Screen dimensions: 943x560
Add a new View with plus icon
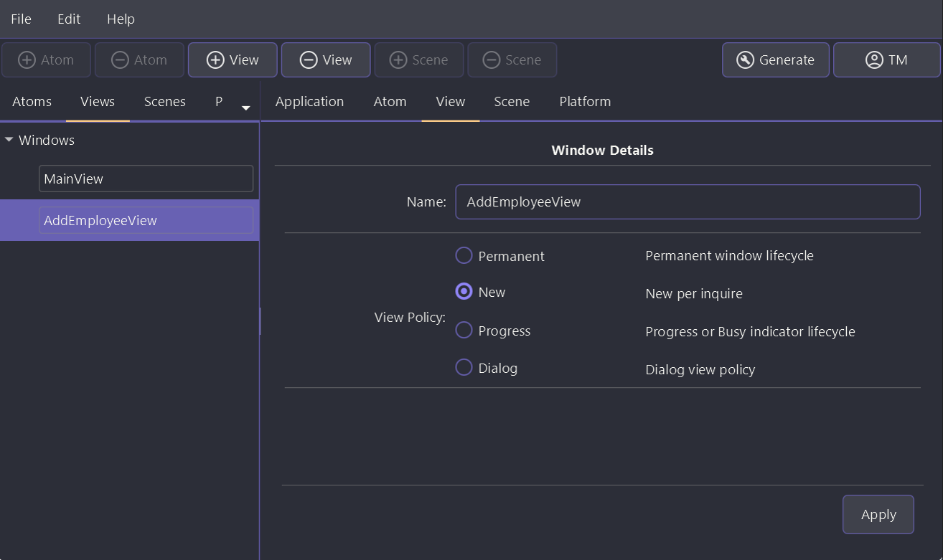(x=215, y=60)
